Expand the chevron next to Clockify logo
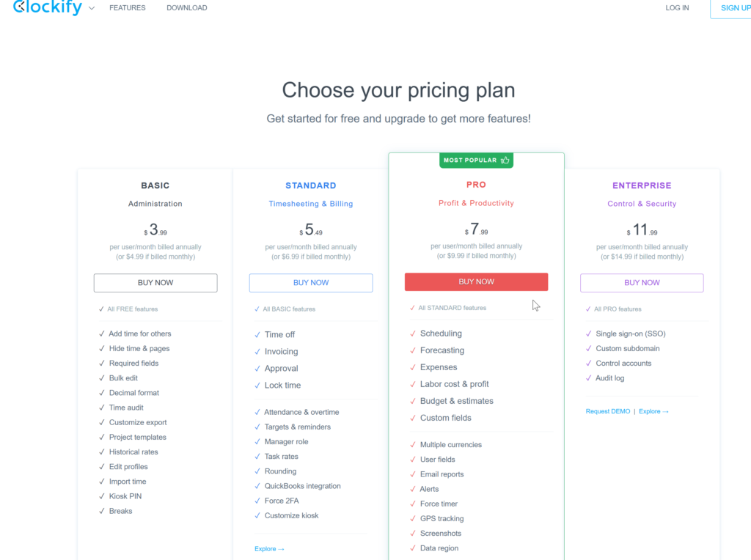This screenshot has height=560, width=751. [92, 8]
